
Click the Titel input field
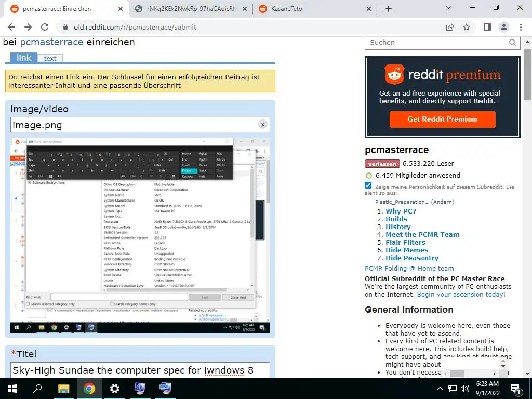(x=140, y=370)
